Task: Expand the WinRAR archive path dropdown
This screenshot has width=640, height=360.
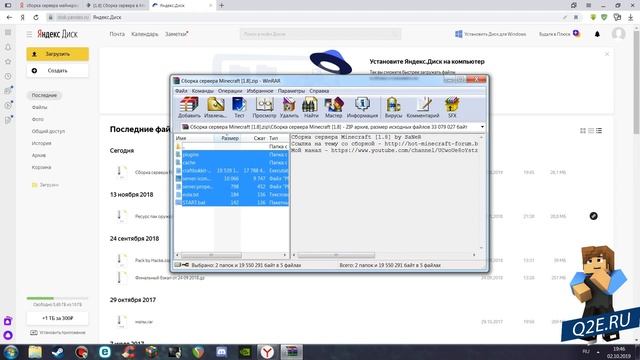Action: (x=482, y=127)
